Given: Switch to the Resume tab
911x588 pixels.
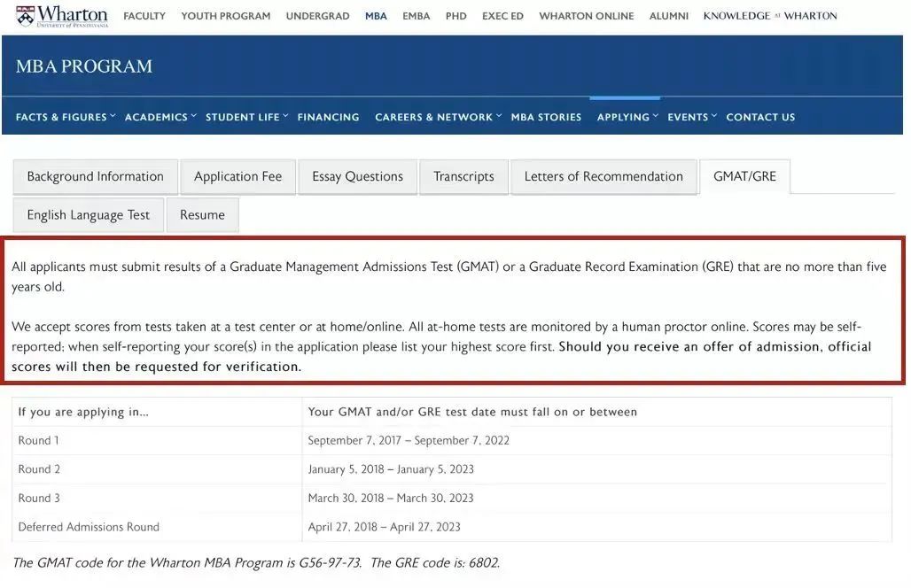Looking at the screenshot, I should coord(202,215).
